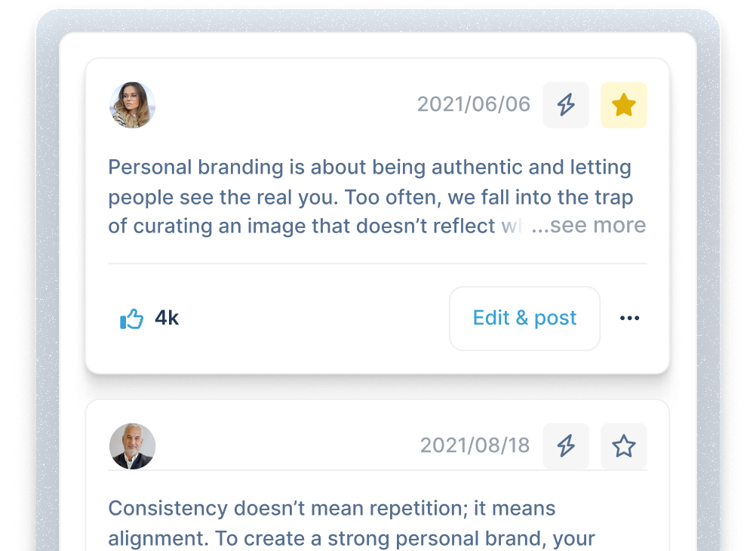Click the 2021/06/06 date stamp
The width and height of the screenshot is (756, 551).
(x=474, y=104)
